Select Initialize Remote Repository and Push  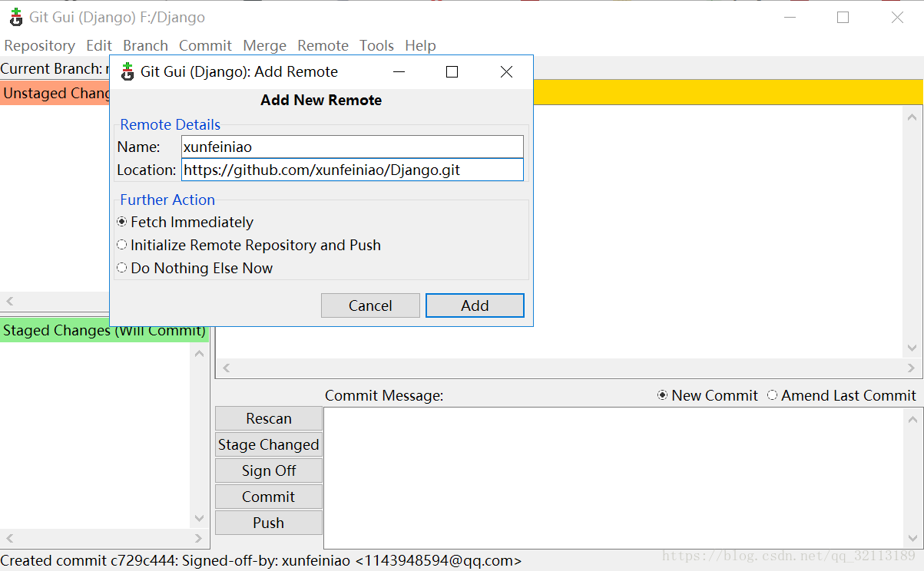pyautogui.click(x=249, y=245)
